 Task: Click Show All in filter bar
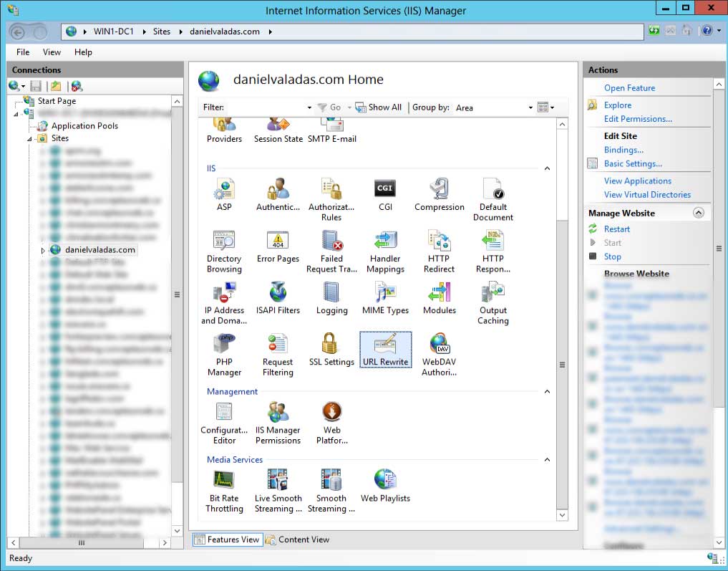pos(379,107)
